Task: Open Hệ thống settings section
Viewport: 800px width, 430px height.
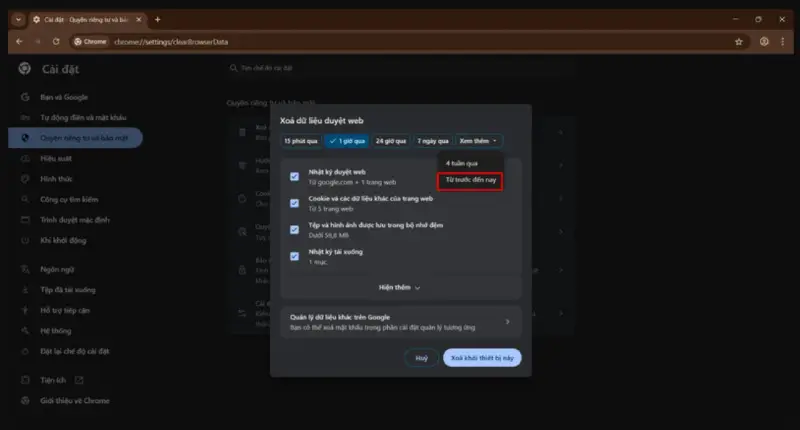Action: point(56,331)
